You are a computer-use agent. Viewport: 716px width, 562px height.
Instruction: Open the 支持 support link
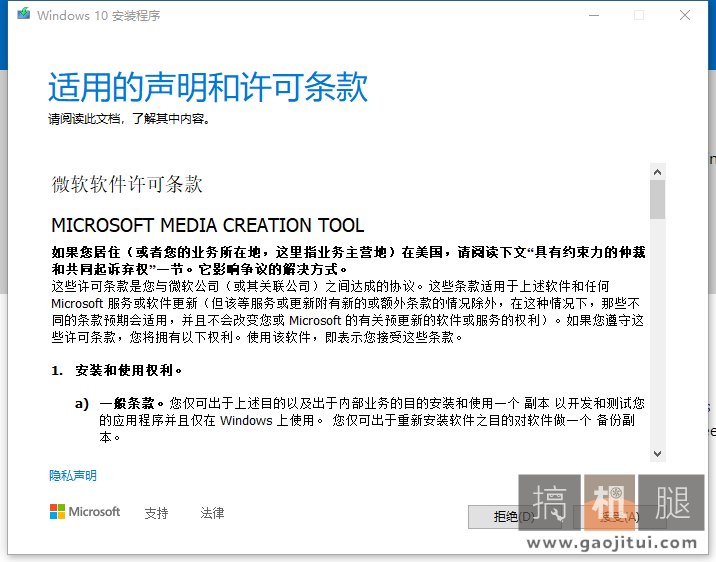156,513
